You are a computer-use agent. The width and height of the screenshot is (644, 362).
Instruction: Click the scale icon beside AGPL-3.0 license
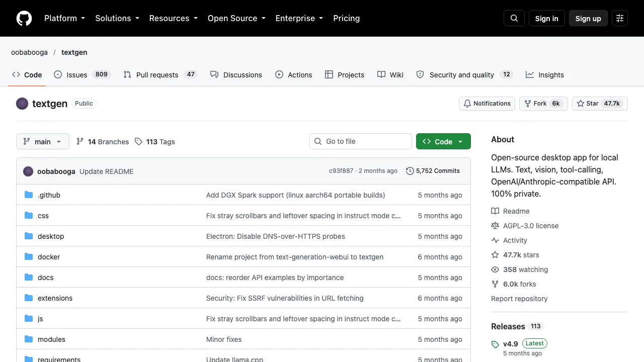(495, 226)
